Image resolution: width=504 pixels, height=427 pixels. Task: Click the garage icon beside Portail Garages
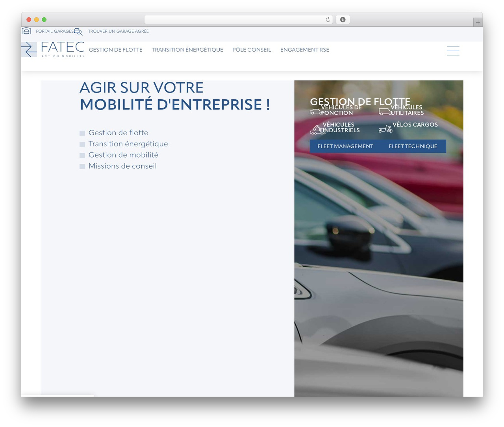click(26, 31)
